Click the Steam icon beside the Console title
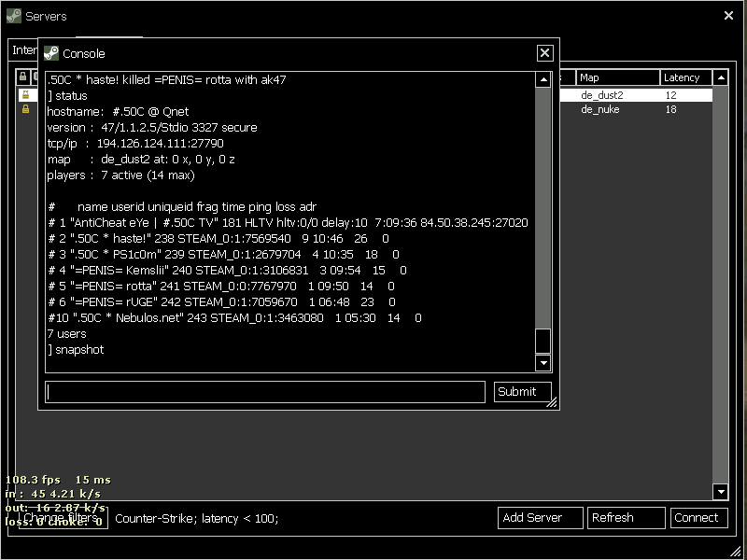The image size is (747, 560). [x=51, y=53]
